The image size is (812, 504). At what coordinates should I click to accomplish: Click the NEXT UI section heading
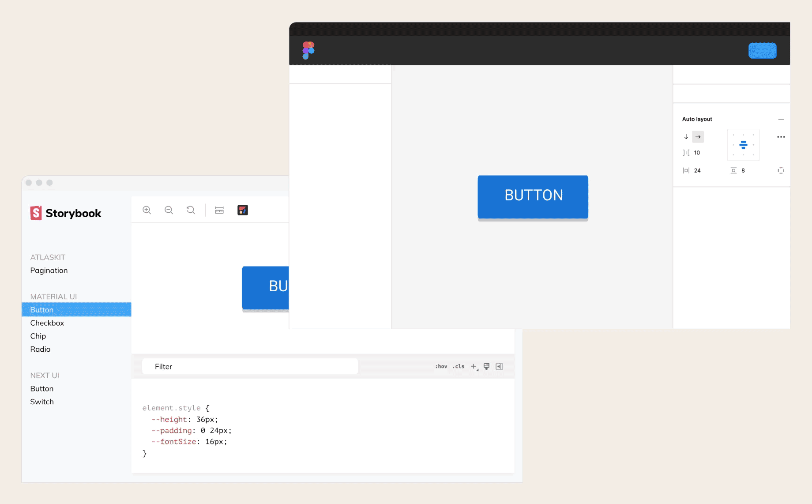coord(45,375)
